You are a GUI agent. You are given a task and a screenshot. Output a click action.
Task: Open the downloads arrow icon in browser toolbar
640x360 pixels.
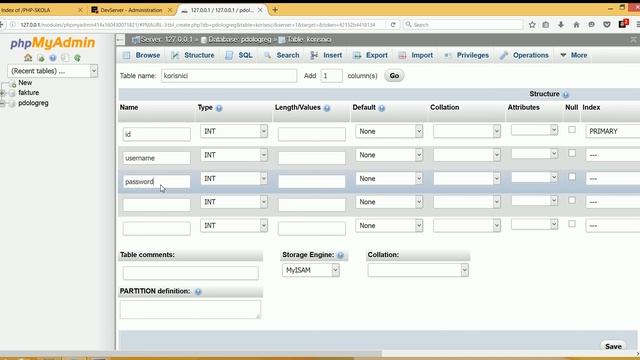click(561, 25)
